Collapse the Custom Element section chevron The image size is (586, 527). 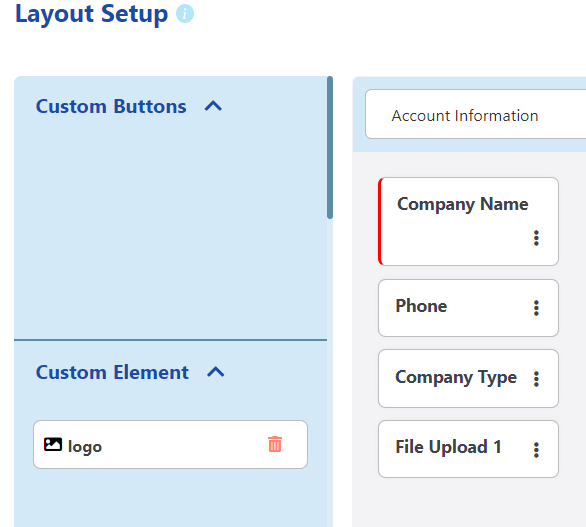point(216,372)
